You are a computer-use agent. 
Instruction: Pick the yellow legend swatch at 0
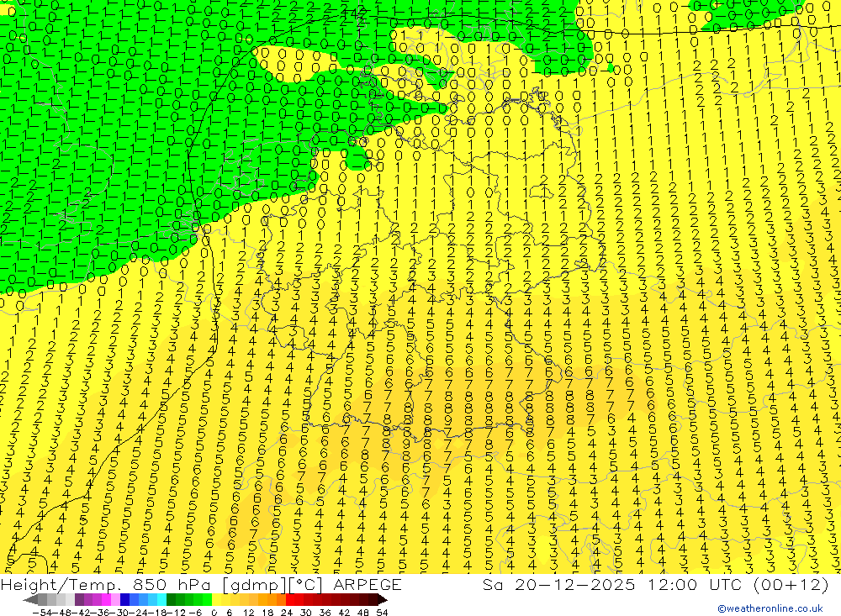(216, 599)
